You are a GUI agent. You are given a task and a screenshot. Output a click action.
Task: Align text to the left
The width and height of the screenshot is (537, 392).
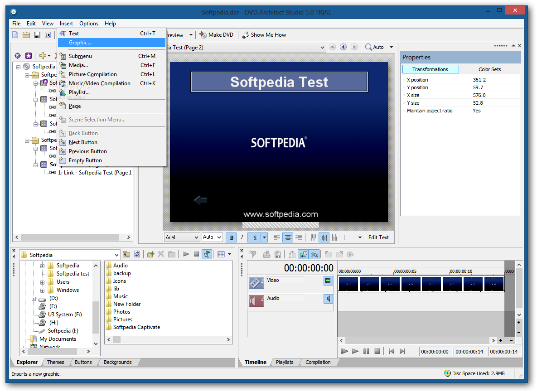click(x=277, y=237)
